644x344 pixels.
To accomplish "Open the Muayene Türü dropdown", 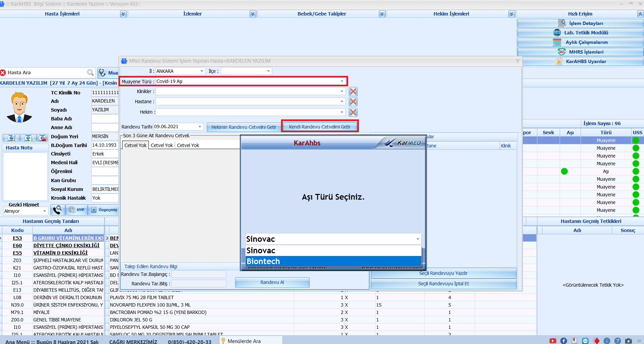I will point(342,81).
